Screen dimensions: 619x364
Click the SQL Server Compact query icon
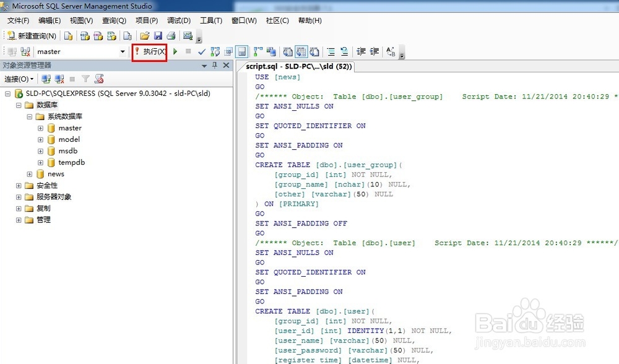(128, 36)
